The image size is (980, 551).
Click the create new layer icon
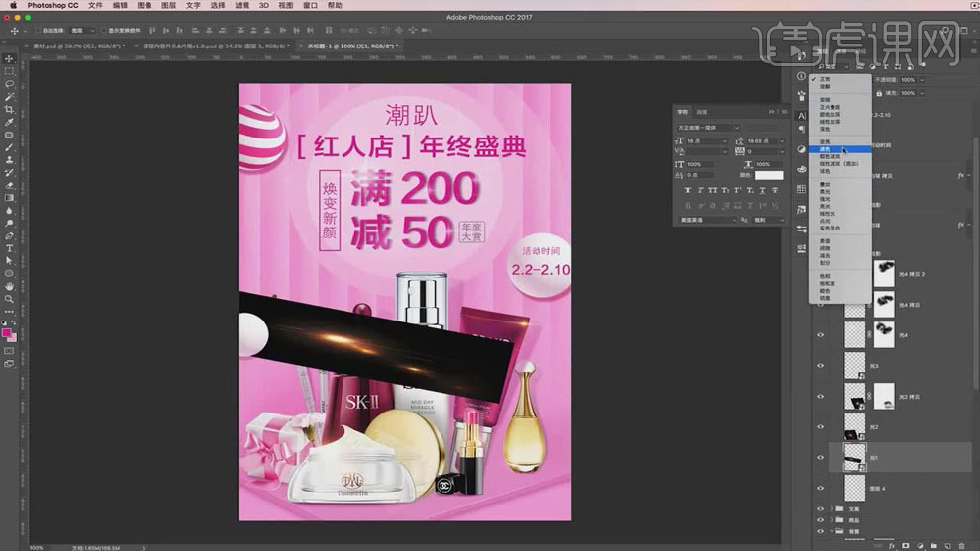pos(948,546)
